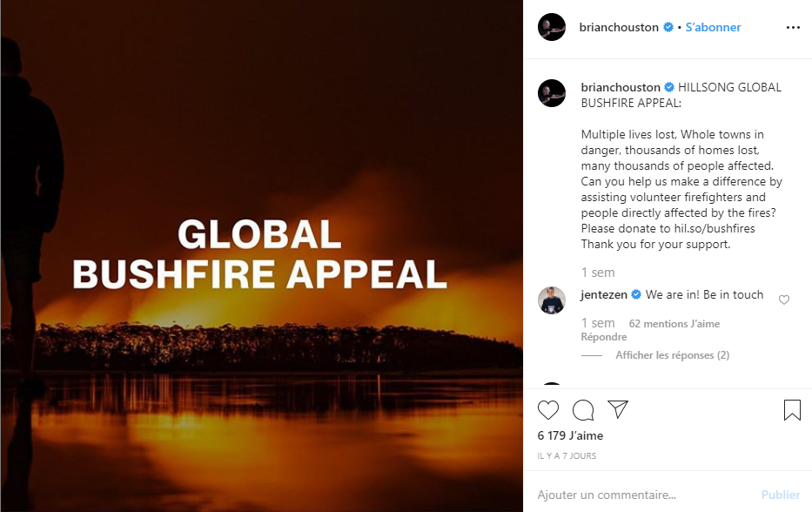
Task: Expand replies with Afficher les réponses (2)
Action: [x=672, y=355]
